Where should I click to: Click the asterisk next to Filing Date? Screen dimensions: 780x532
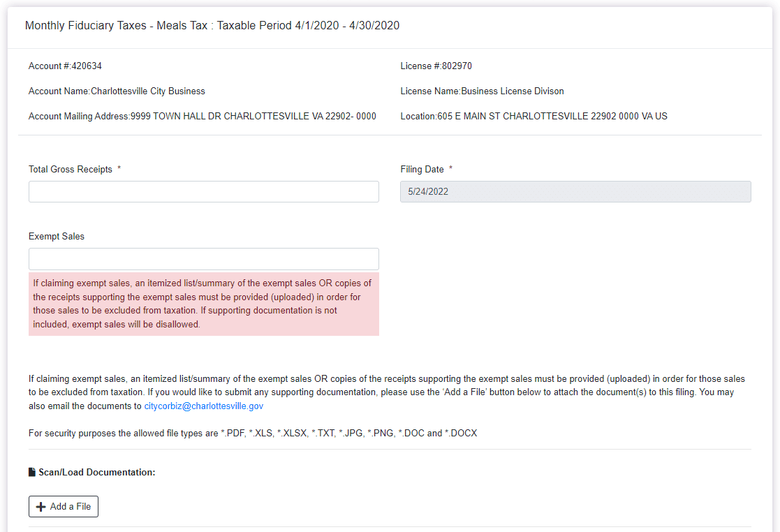450,168
